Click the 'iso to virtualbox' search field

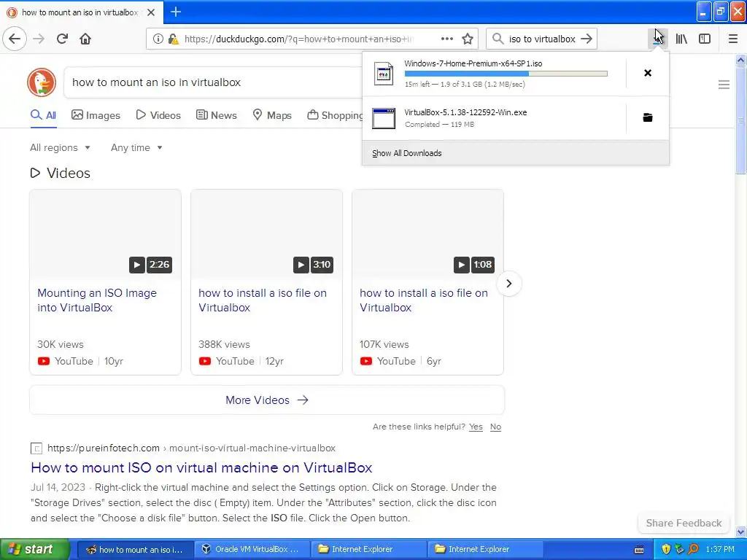[542, 39]
